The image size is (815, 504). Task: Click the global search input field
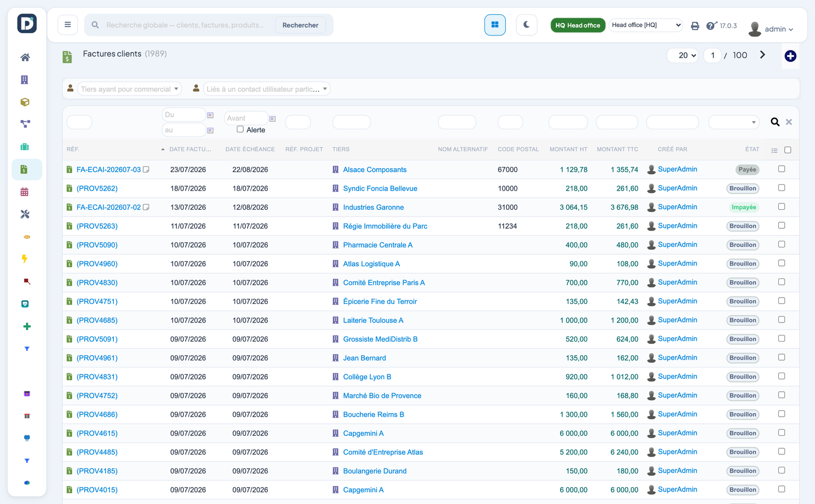tap(186, 25)
